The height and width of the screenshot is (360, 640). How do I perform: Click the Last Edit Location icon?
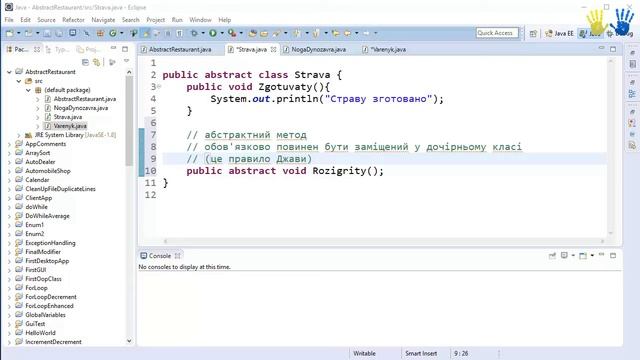pyautogui.click(x=335, y=33)
